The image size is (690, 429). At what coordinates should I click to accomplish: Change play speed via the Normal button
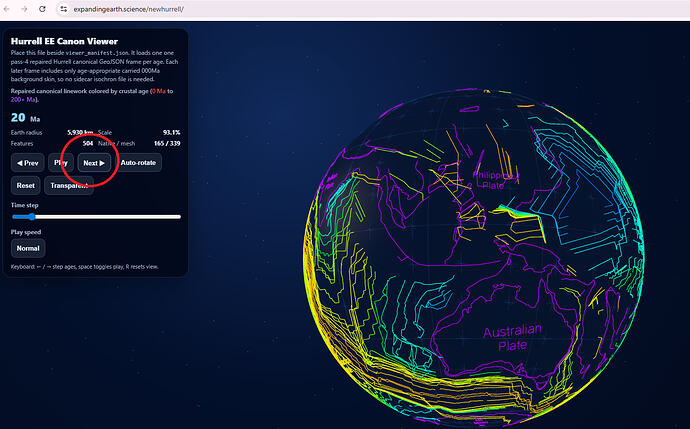click(28, 248)
